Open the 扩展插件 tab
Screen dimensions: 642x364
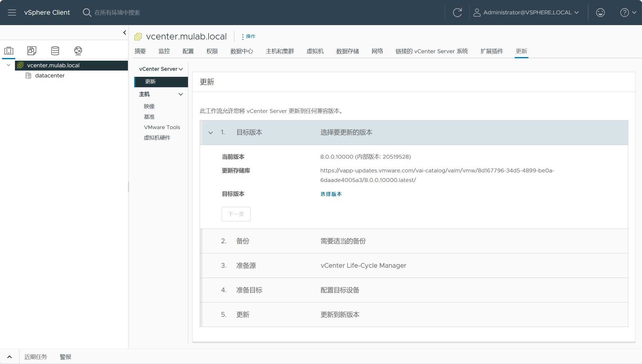pos(492,51)
